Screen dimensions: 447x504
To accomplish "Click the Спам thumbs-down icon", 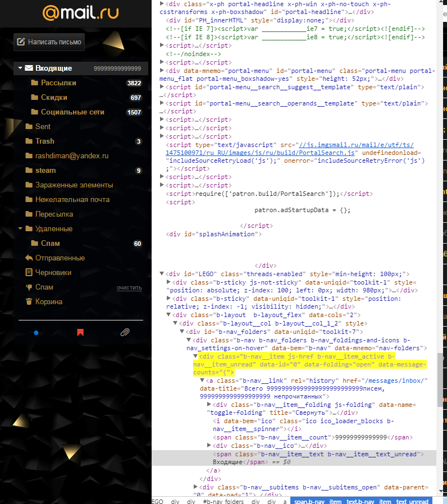I will pos(29,287).
